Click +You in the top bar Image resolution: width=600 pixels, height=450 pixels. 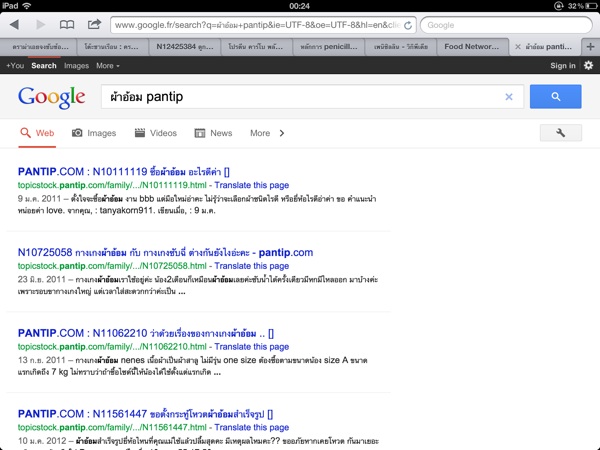tap(15, 66)
